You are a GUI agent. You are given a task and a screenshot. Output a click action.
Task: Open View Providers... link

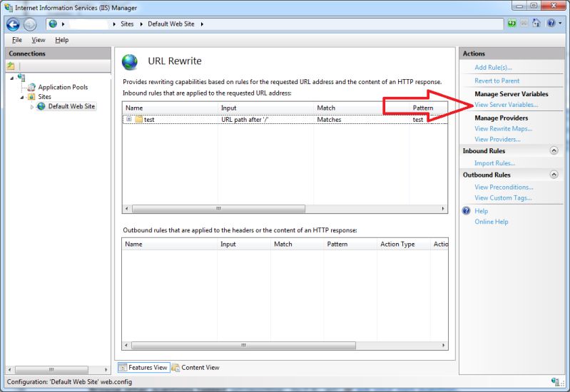[x=497, y=139]
